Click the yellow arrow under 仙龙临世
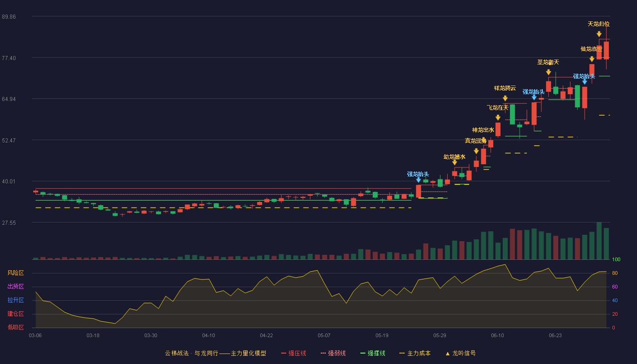The height and width of the screenshot is (364, 637). point(591,59)
